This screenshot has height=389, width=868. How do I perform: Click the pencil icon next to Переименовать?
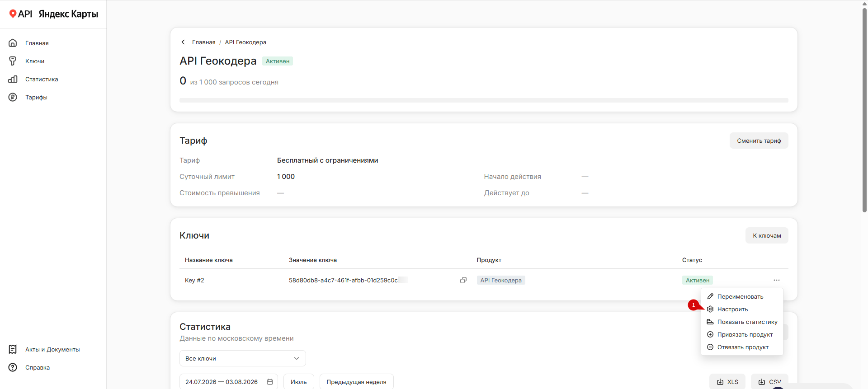pos(710,296)
